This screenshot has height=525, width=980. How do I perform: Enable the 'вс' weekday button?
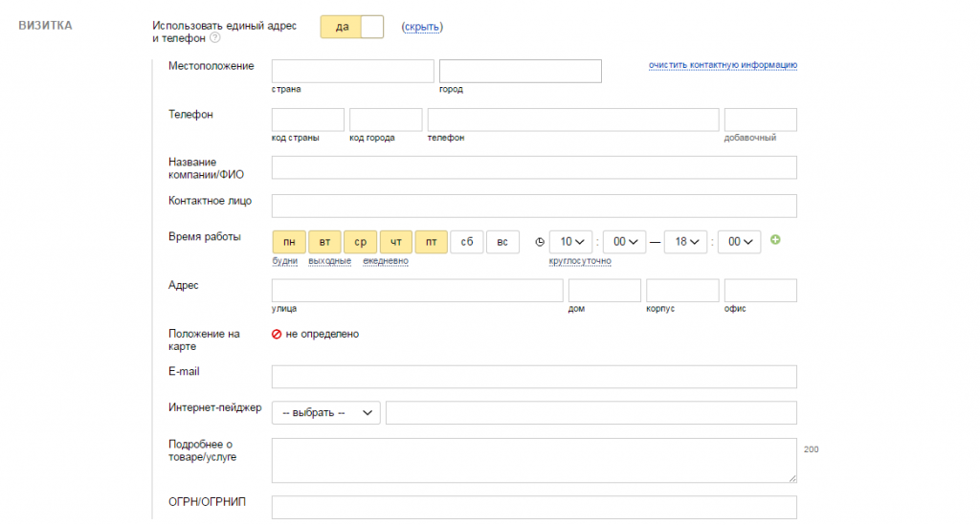(x=502, y=242)
